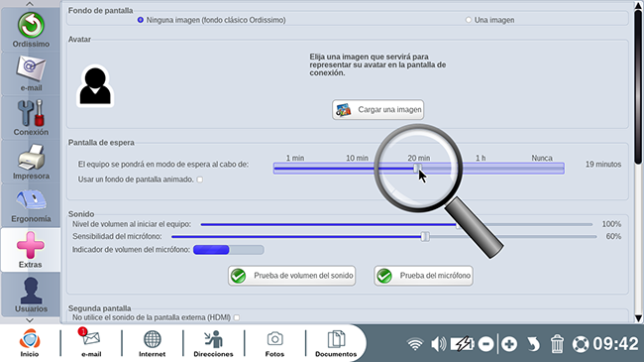This screenshot has width=644, height=362.
Task: Toggle 'No utilice el sonido' HDMI checkbox
Action: click(x=237, y=317)
